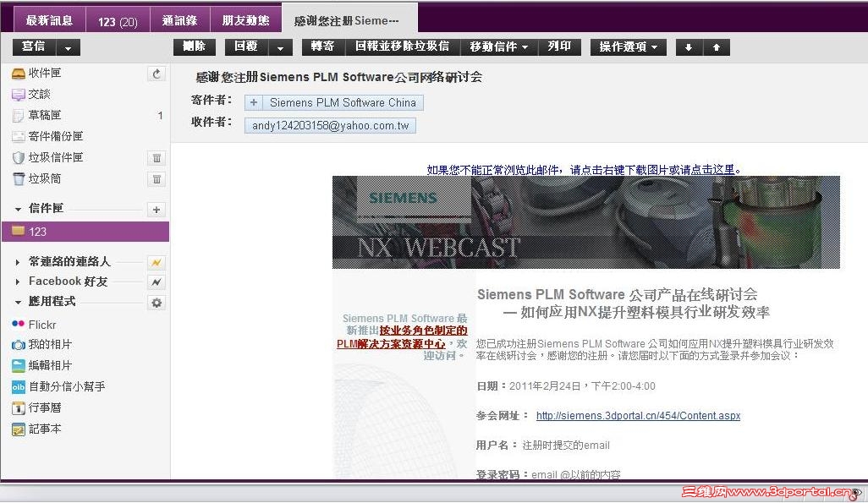Open the 行事曆 calendar

coord(36,407)
